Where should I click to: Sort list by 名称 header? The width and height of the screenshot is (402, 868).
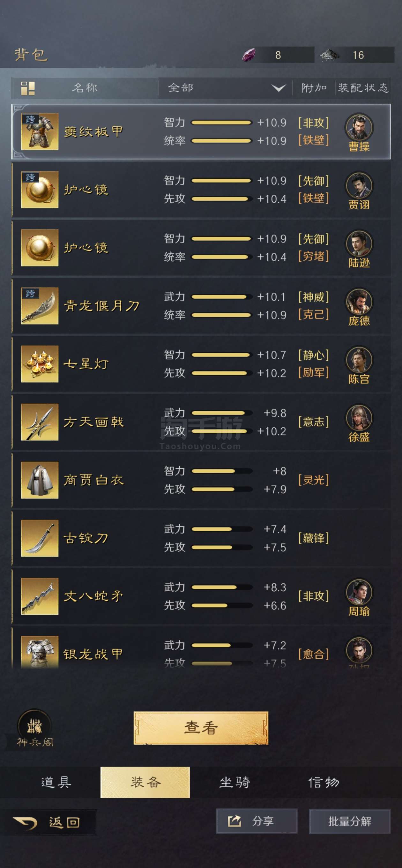pos(85,88)
